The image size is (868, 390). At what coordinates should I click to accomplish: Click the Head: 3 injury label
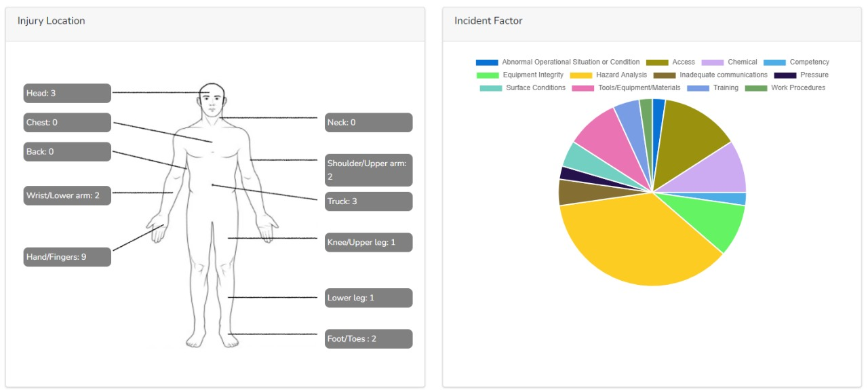coord(67,93)
